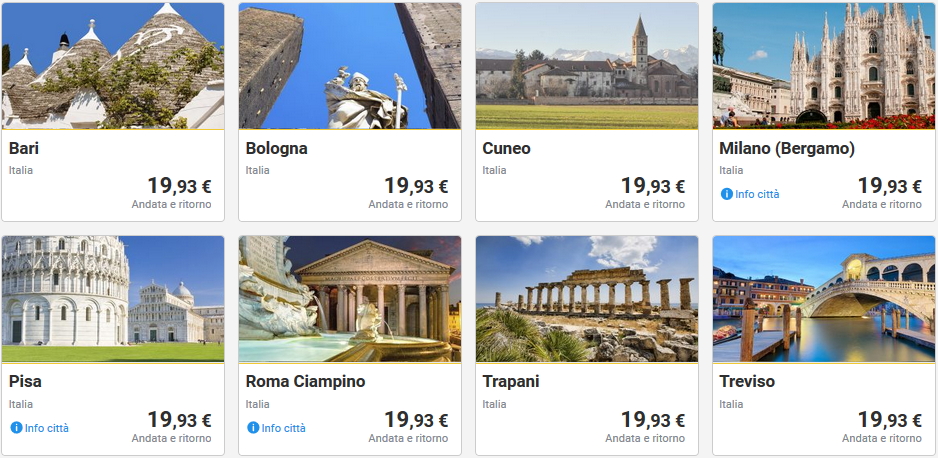The height and width of the screenshot is (458, 938).
Task: Click the Bari destination title
Action: pos(24,149)
